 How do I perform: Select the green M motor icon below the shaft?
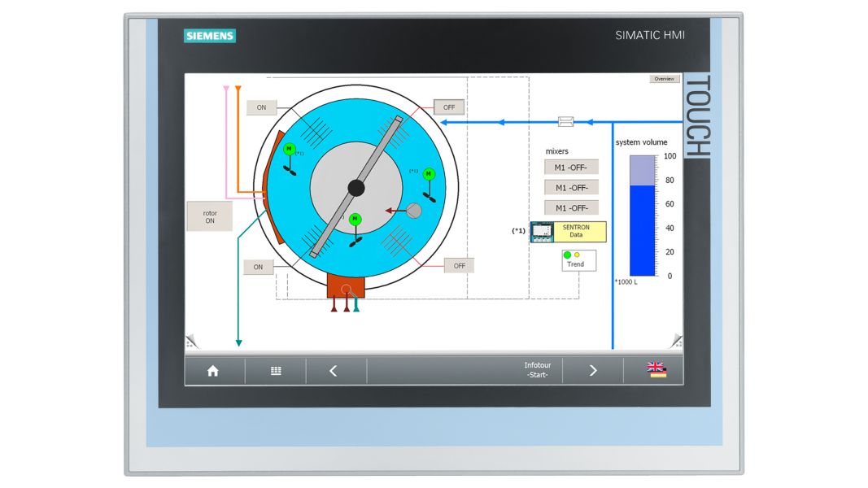click(x=355, y=218)
